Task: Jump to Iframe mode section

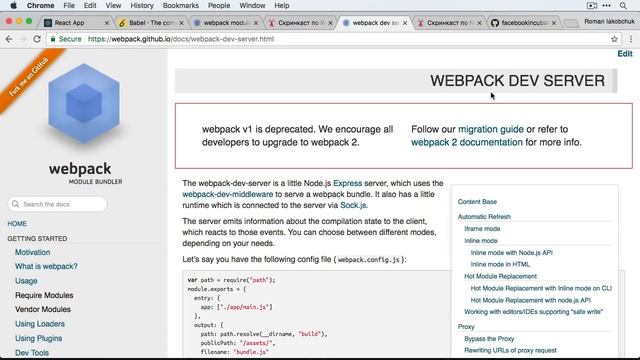Action: pyautogui.click(x=482, y=229)
